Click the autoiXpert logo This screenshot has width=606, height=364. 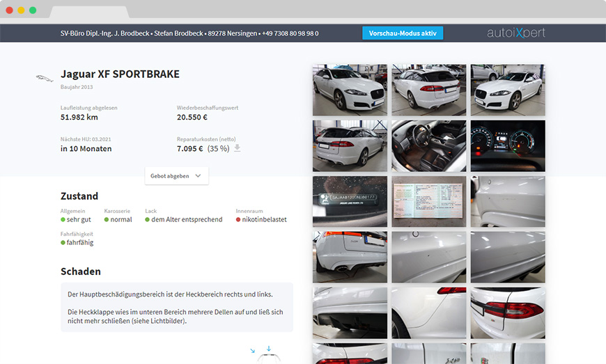pos(516,33)
